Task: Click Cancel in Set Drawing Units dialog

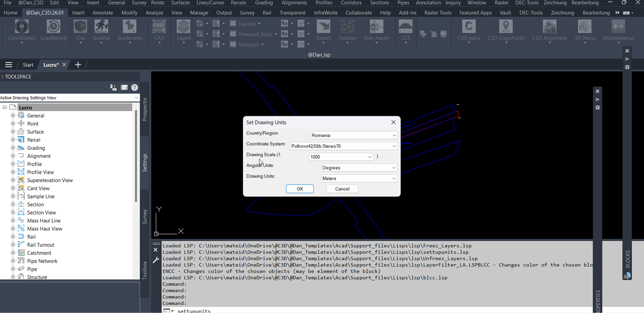Action: 342,189
